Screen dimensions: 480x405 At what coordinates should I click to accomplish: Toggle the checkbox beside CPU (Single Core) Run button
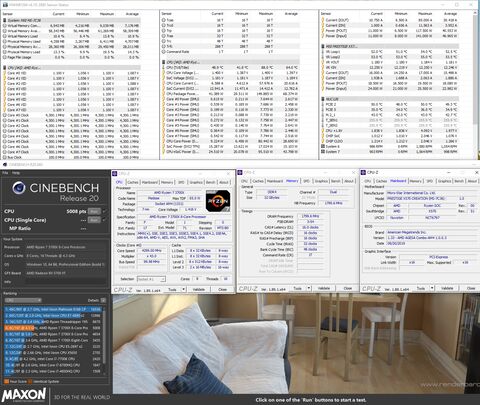point(104,220)
